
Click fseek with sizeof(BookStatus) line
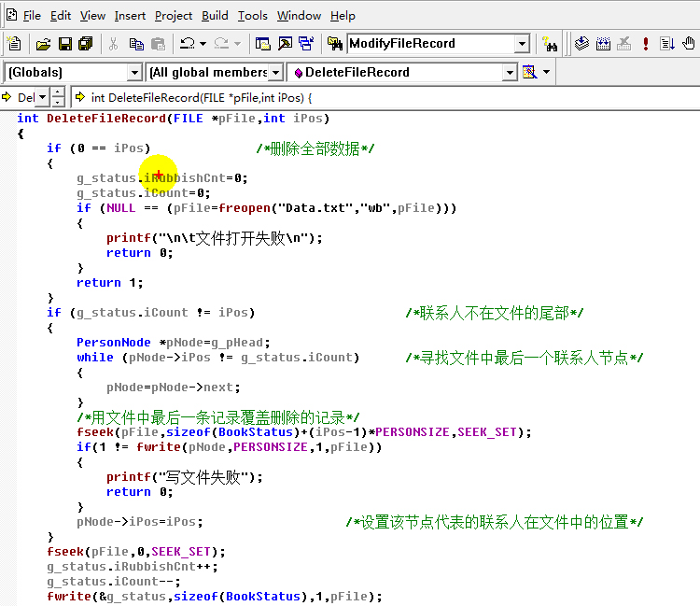click(304, 432)
